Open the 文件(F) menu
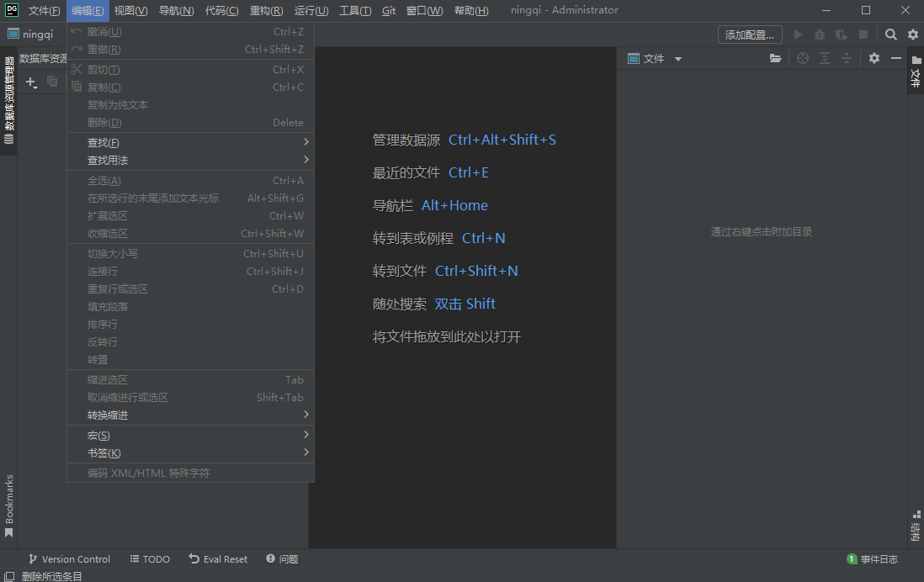The height and width of the screenshot is (582, 924). 45,11
